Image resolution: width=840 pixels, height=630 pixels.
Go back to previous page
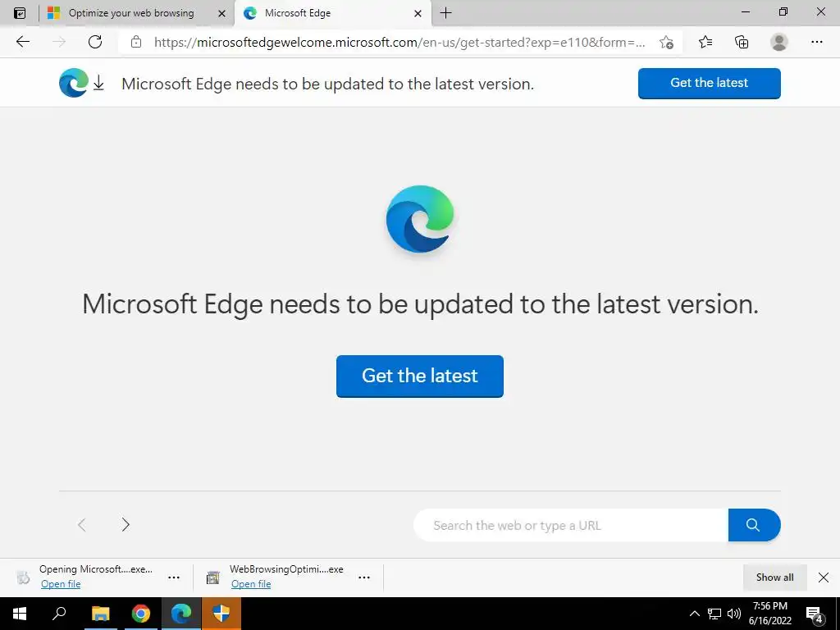23,42
